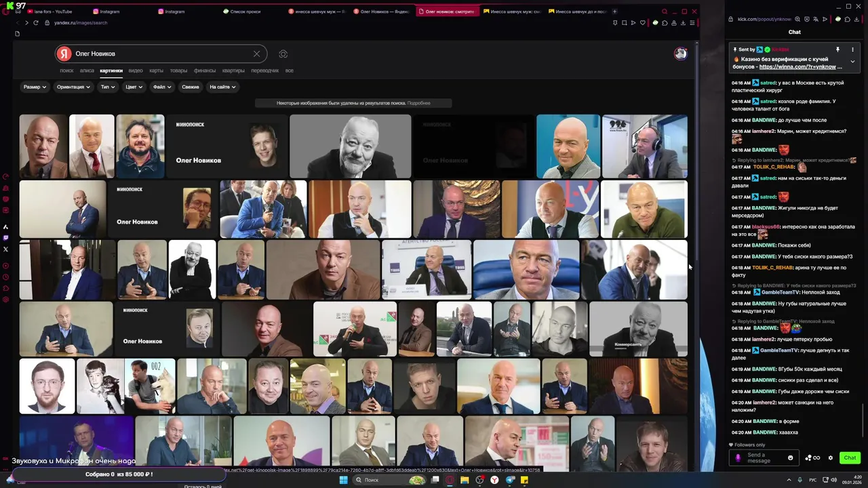868x488 pixels.
Task: Click the Send a message input
Action: [764, 458]
